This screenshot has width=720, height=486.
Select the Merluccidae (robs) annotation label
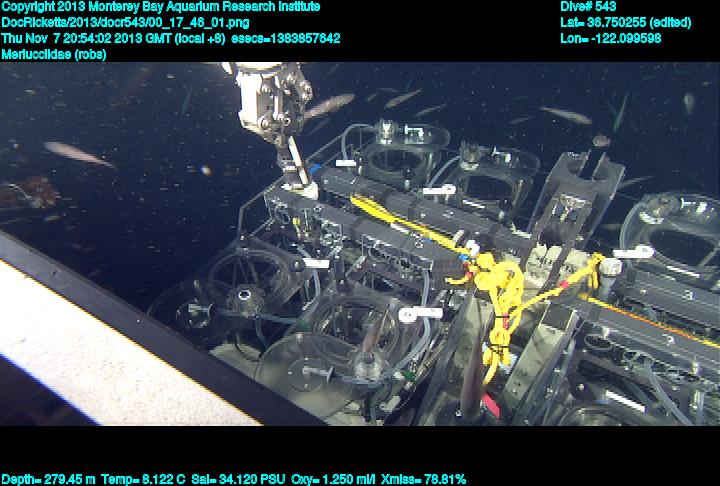coord(54,54)
